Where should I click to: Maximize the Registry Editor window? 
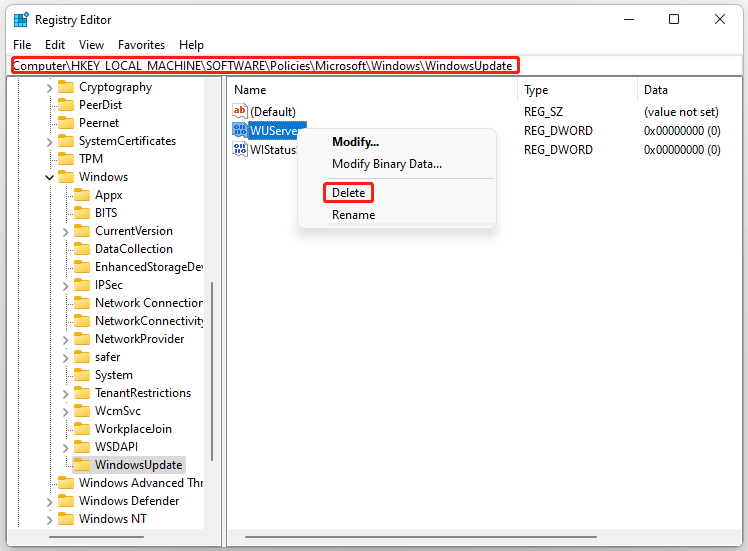674,19
